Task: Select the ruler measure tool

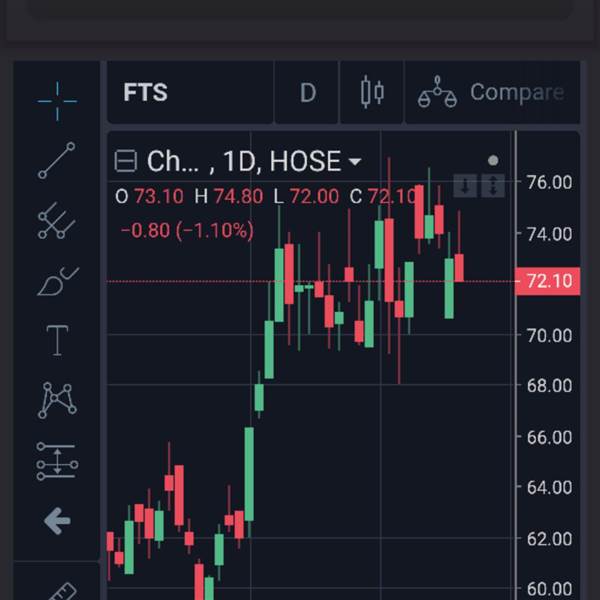Action: (x=60, y=590)
